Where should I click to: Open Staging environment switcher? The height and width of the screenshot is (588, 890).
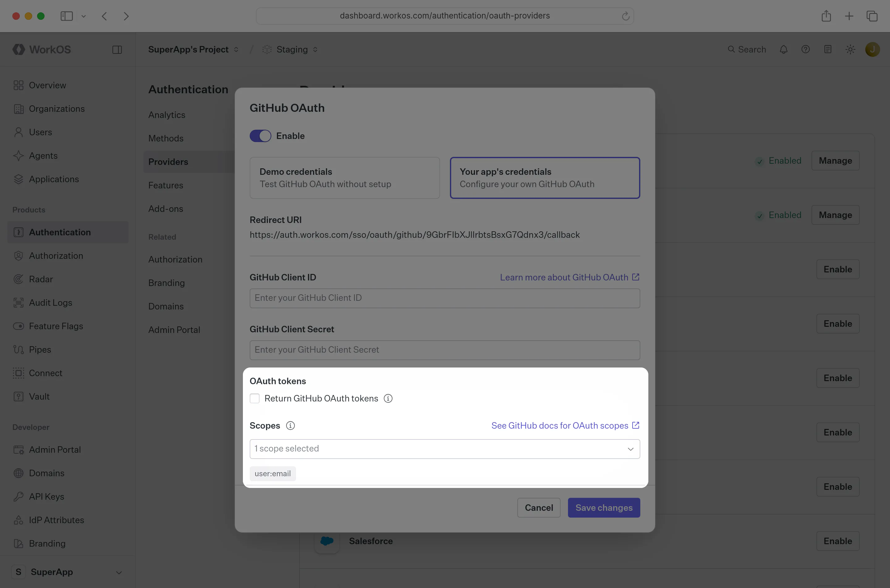(290, 49)
